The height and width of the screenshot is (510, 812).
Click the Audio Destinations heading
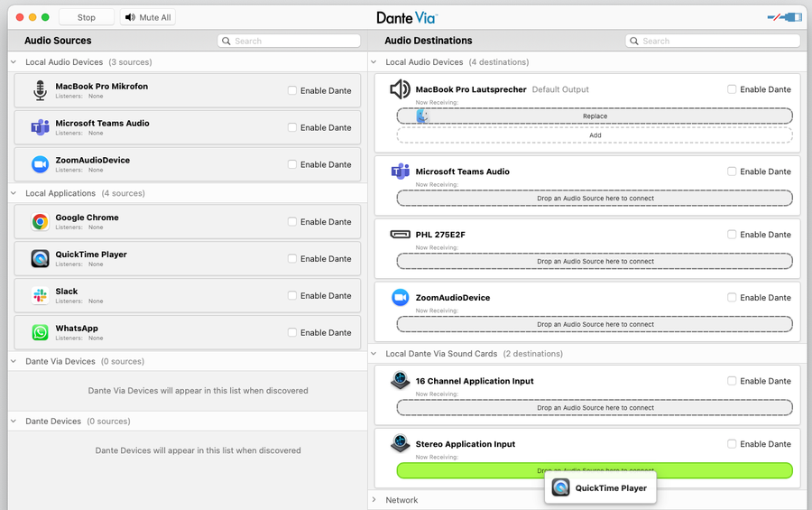click(x=429, y=41)
